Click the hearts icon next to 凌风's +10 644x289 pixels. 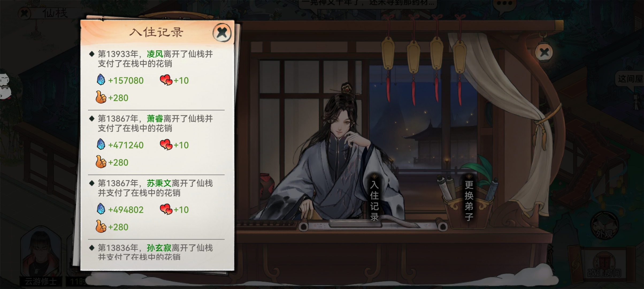(166, 80)
